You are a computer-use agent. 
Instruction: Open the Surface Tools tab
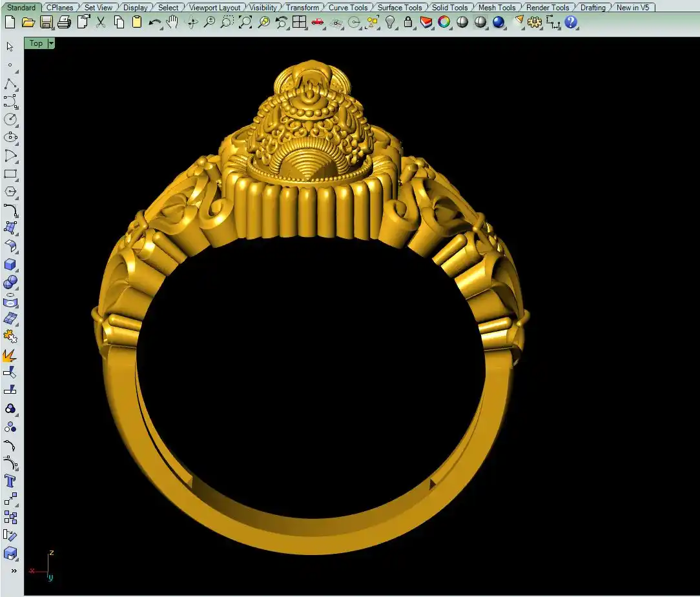[400, 8]
